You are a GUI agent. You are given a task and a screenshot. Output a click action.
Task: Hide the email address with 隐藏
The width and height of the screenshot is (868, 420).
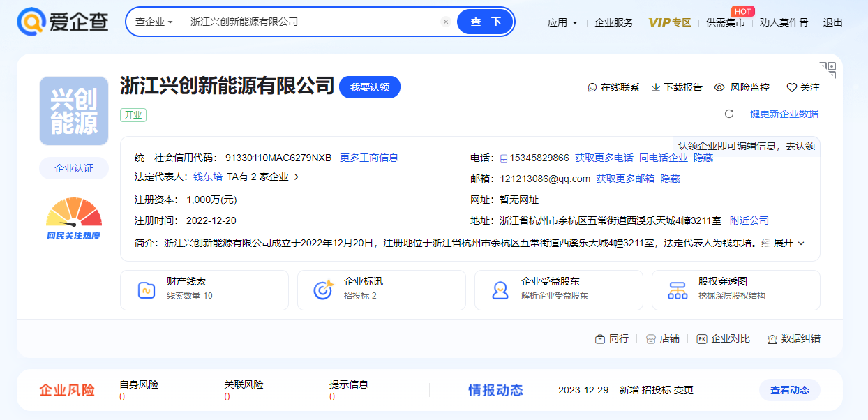(x=670, y=179)
